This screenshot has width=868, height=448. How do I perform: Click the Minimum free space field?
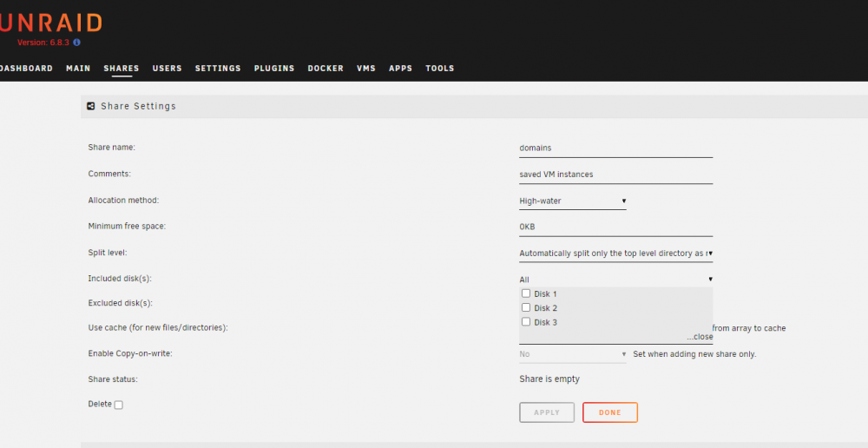(x=615, y=227)
